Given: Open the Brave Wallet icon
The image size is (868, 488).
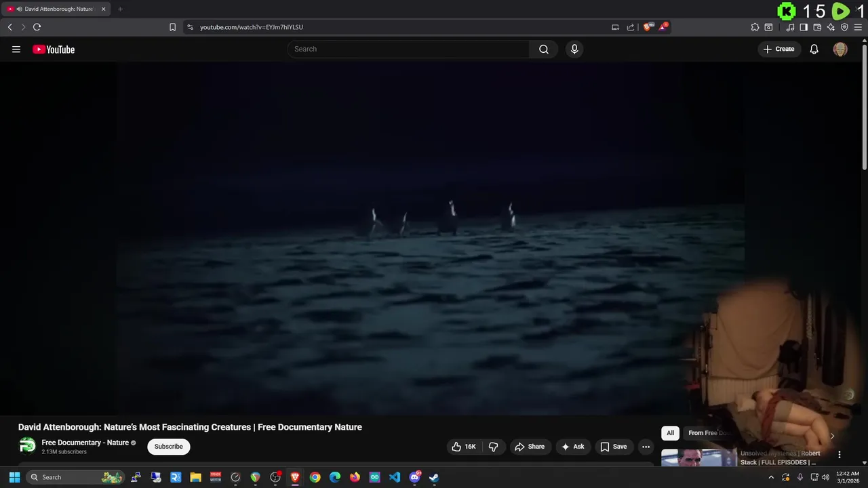Looking at the screenshot, I should pyautogui.click(x=817, y=27).
